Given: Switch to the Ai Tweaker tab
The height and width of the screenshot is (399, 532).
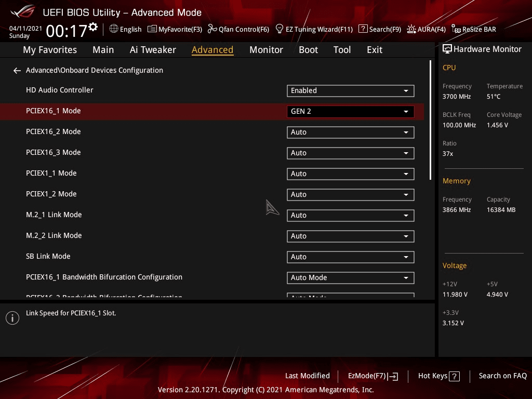Looking at the screenshot, I should coord(153,50).
